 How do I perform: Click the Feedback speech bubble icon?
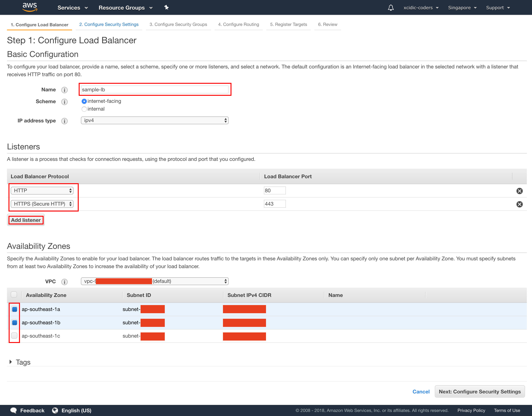tap(14, 410)
